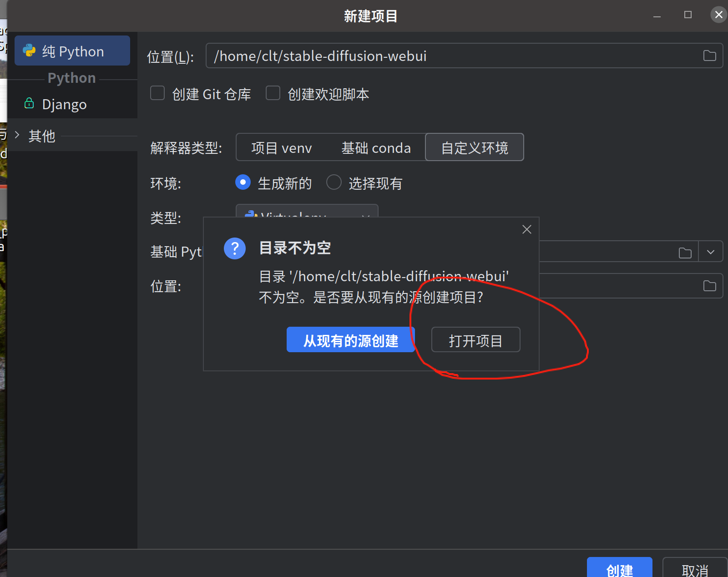The width and height of the screenshot is (728, 577).
Task: Expand the 其他 section
Action: click(x=17, y=135)
